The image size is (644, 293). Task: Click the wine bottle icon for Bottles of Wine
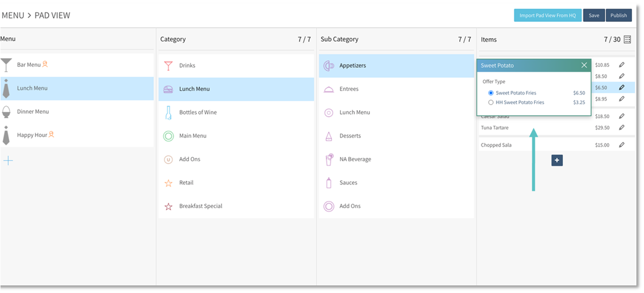coord(168,112)
